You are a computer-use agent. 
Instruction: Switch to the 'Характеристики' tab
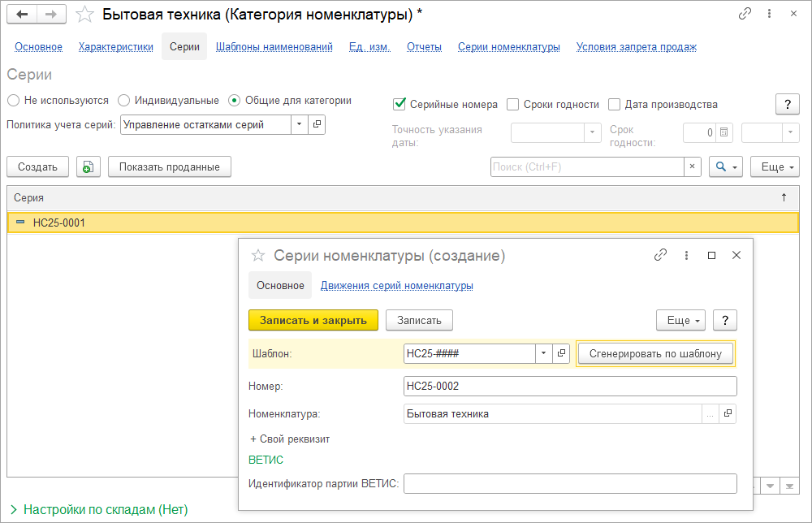[x=116, y=47]
